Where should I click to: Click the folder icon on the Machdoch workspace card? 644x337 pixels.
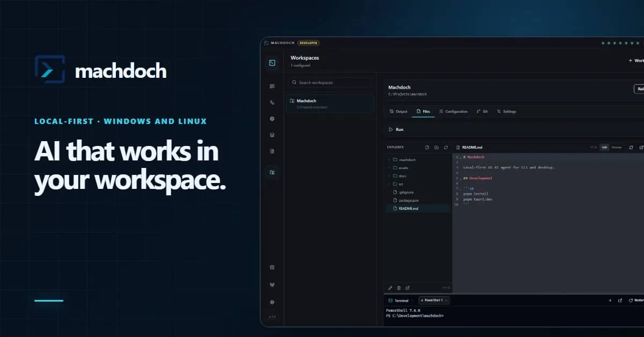292,101
